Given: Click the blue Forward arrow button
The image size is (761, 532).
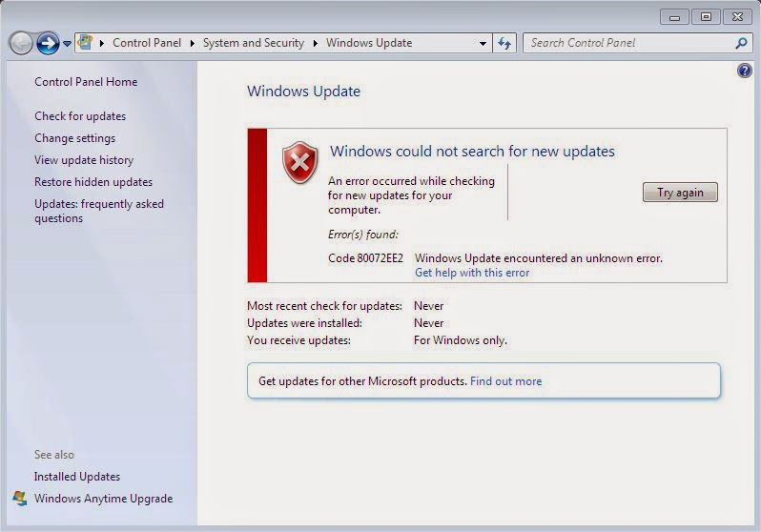Looking at the screenshot, I should (x=48, y=44).
